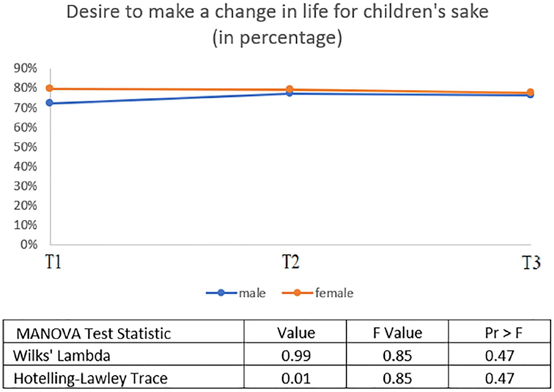This screenshot has height=392, width=554.
Task: Click the male data point at T1
Action: [50, 103]
